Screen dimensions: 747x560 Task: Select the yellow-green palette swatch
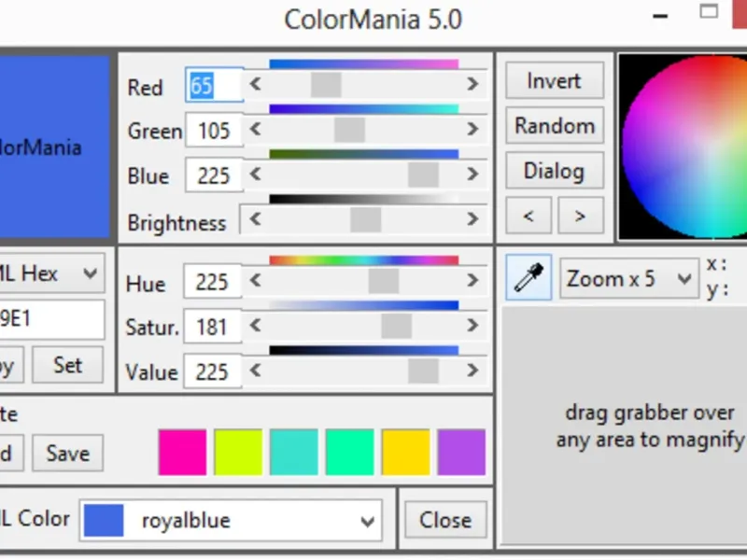238,453
